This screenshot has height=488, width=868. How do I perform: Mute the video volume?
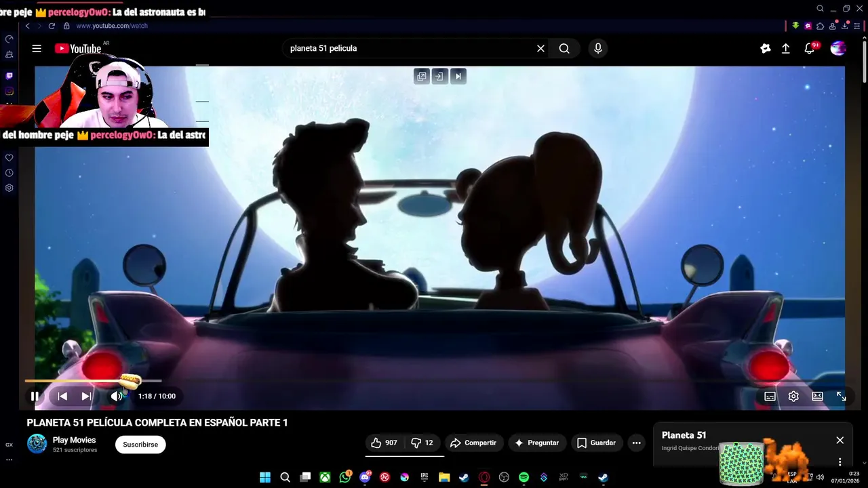click(x=117, y=396)
